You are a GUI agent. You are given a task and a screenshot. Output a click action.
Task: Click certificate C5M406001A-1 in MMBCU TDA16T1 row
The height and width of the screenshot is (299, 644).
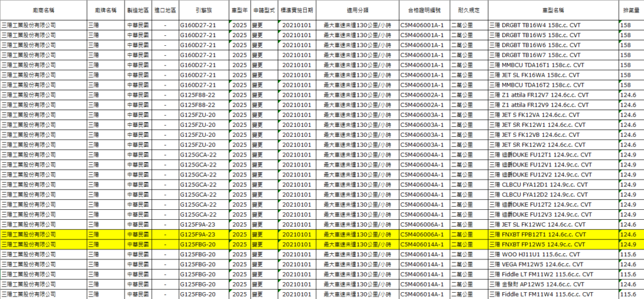click(x=425, y=65)
